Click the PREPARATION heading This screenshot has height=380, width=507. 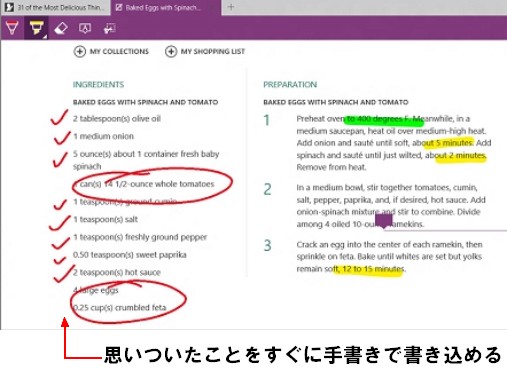point(290,85)
